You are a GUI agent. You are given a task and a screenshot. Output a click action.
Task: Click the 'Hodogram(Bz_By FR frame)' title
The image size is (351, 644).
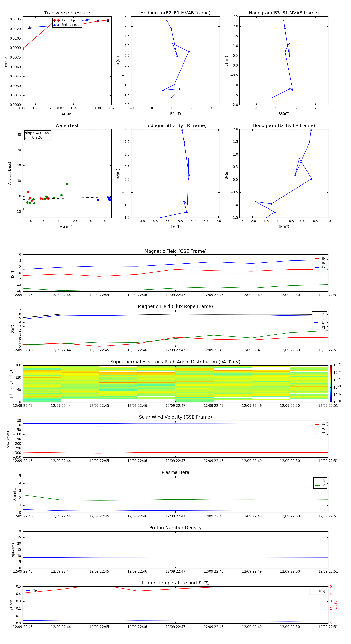pos(175,125)
